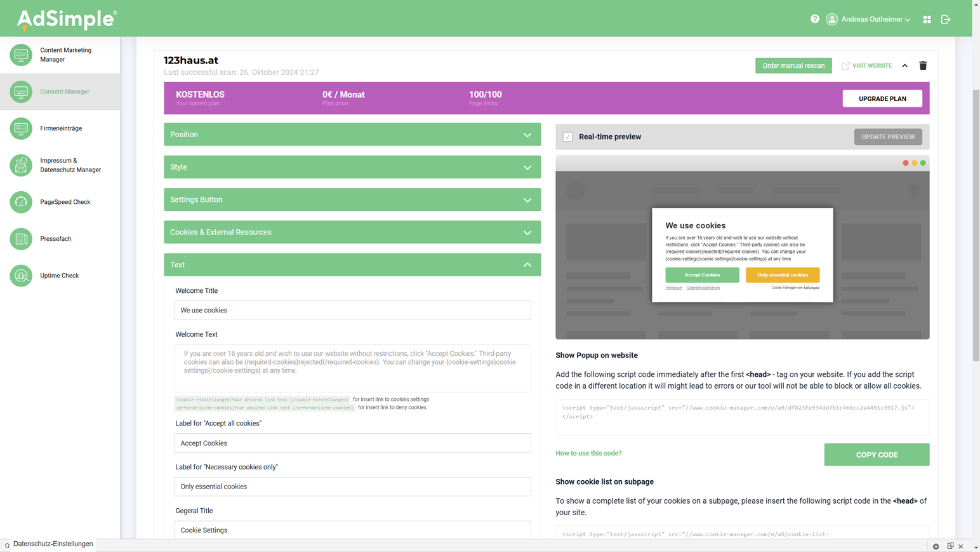The height and width of the screenshot is (552, 980).
Task: Expand Cookies & External Resources section
Action: [352, 232]
